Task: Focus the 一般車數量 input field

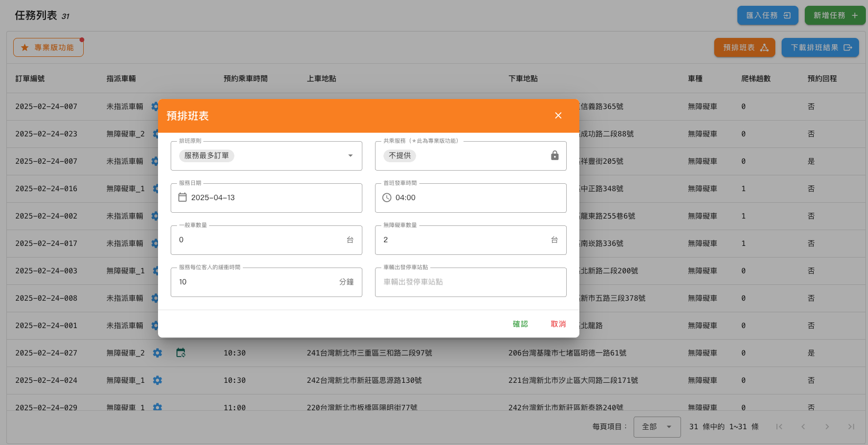Action: point(267,240)
